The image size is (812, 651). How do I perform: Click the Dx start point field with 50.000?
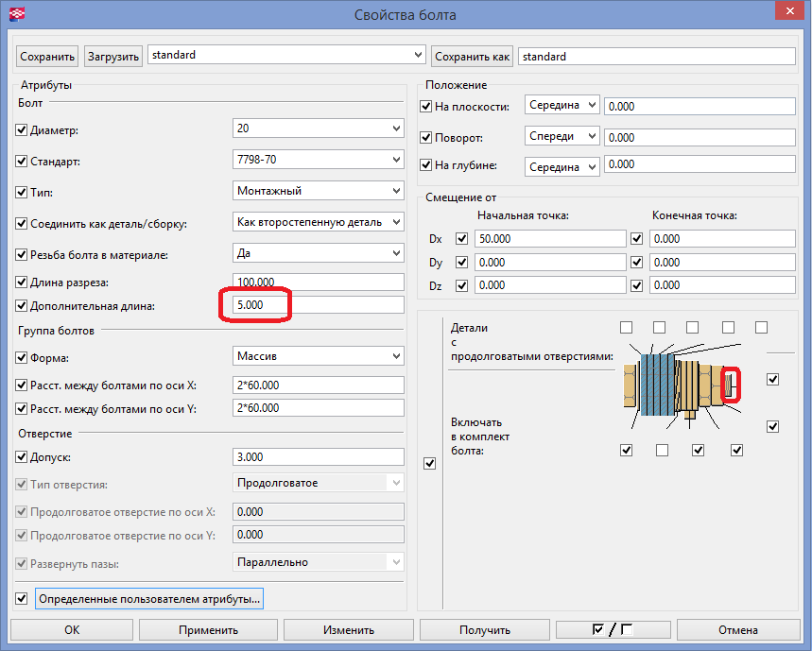(550, 239)
